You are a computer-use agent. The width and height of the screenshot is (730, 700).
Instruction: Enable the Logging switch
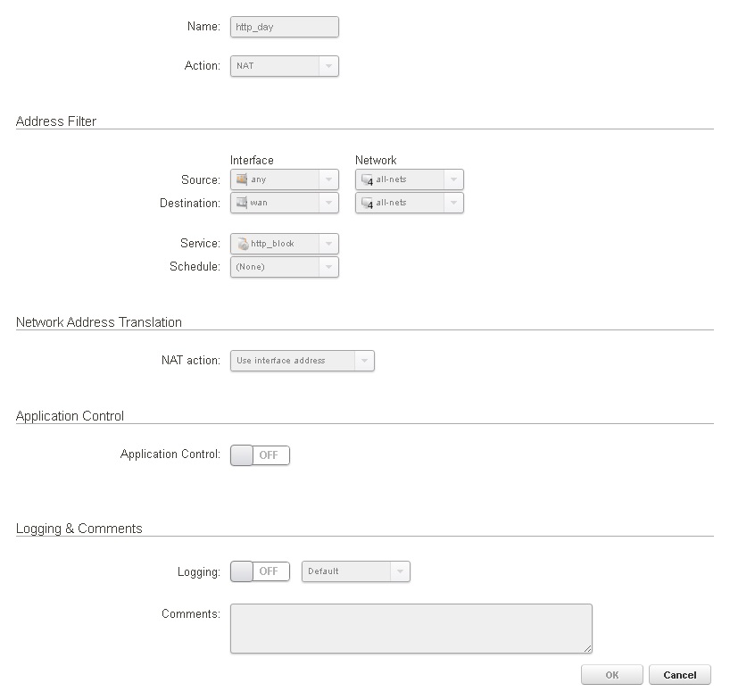260,571
